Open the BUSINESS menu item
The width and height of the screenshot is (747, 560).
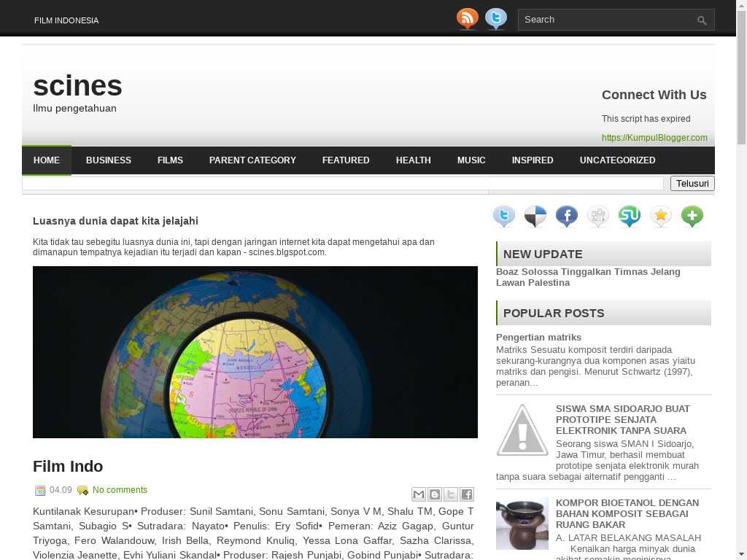coord(109,160)
